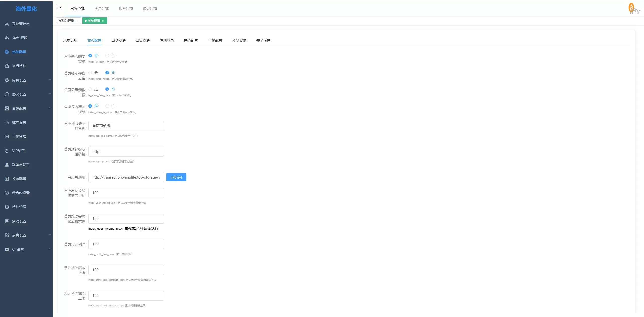Switch to the 安全设置 tab

pyautogui.click(x=263, y=40)
